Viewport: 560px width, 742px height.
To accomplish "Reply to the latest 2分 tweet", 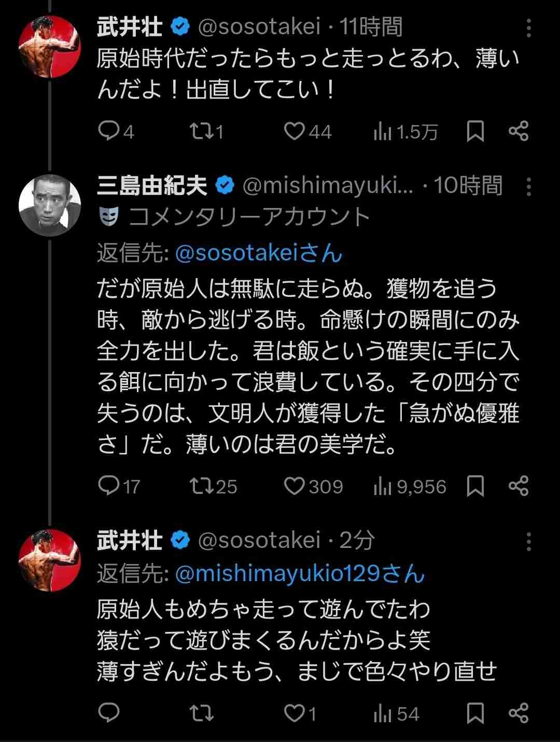I will point(109,713).
